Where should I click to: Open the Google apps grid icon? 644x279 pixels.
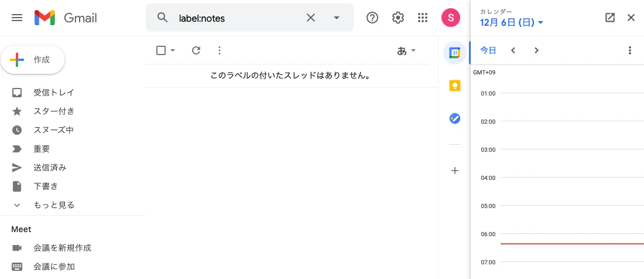tap(423, 18)
